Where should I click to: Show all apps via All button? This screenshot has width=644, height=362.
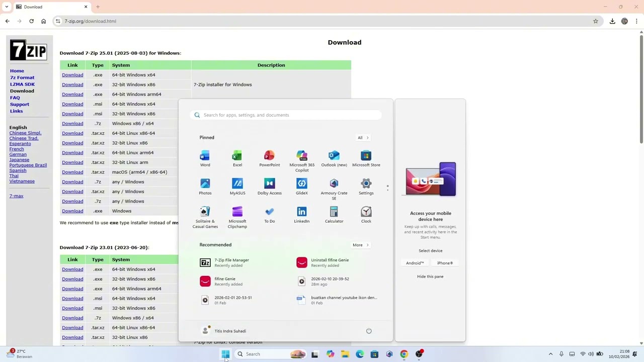363,137
